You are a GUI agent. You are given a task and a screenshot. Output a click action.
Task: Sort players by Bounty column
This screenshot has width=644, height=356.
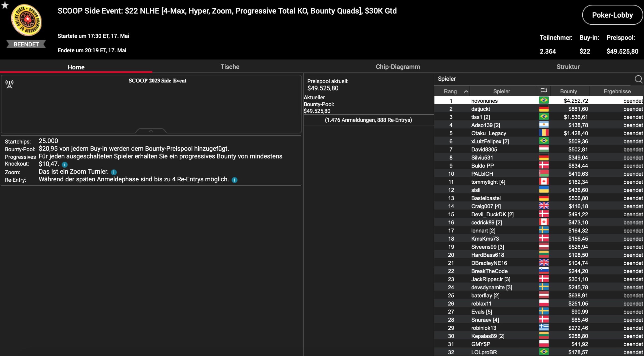568,91
